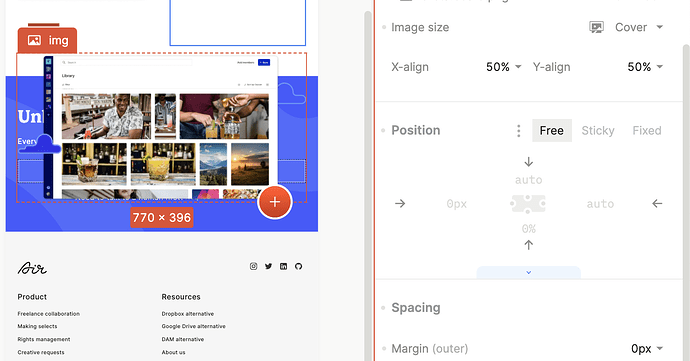Click the orange plus add button

point(275,202)
